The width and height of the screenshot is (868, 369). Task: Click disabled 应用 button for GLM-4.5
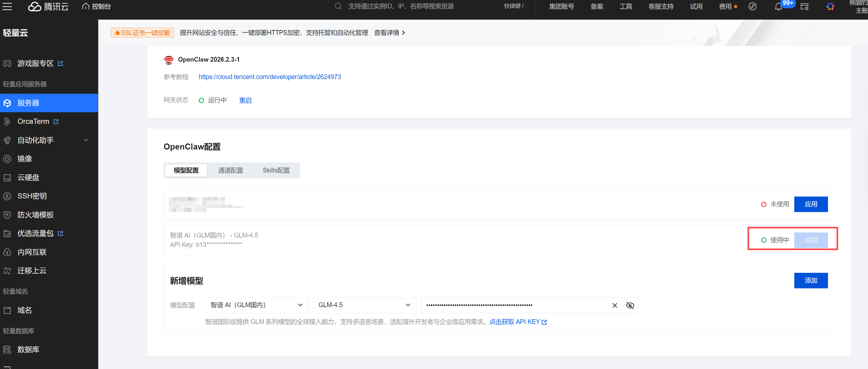tap(811, 240)
